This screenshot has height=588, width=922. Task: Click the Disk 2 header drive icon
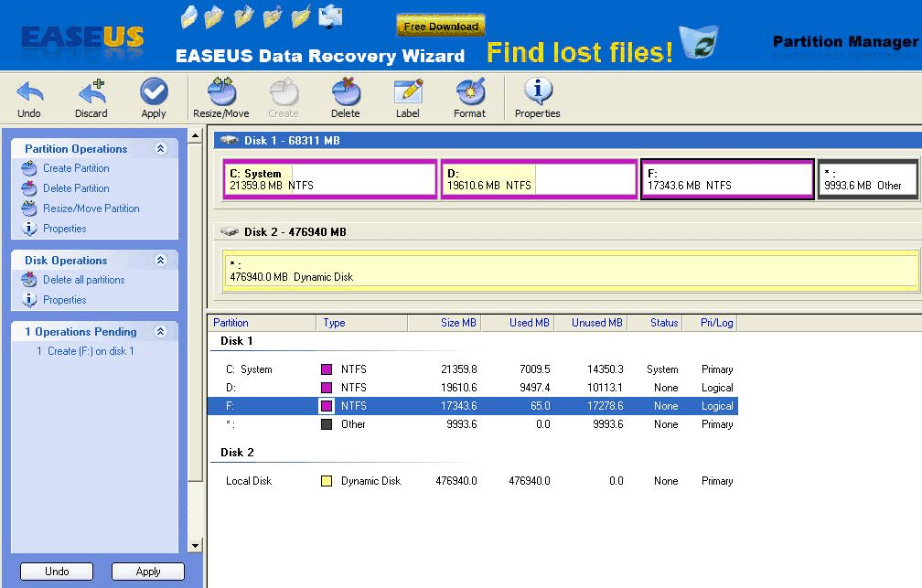[229, 231]
